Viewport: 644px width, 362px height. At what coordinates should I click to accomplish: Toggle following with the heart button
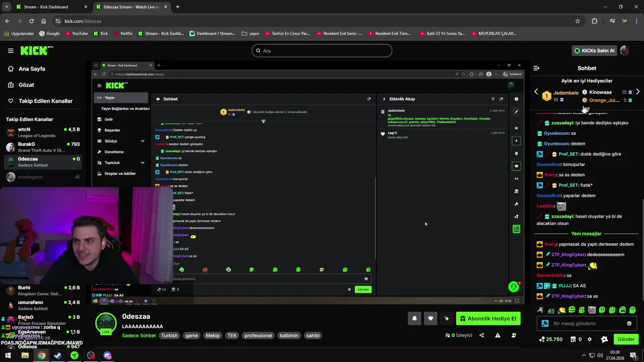(x=430, y=318)
